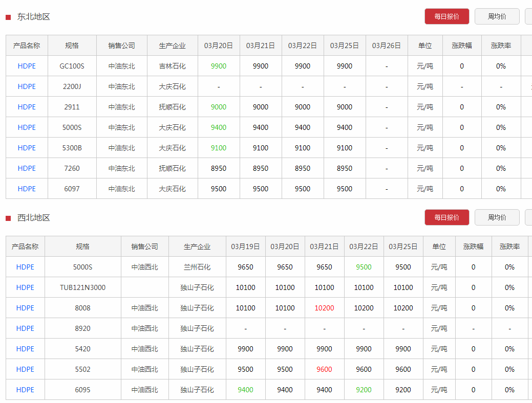Click red 10200 price in 8008 row
Image resolution: width=532 pixels, height=403 pixels.
point(324,308)
